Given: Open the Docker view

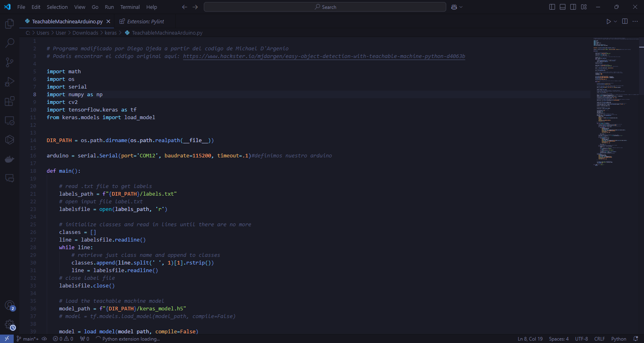Looking at the screenshot, I should coord(10,159).
